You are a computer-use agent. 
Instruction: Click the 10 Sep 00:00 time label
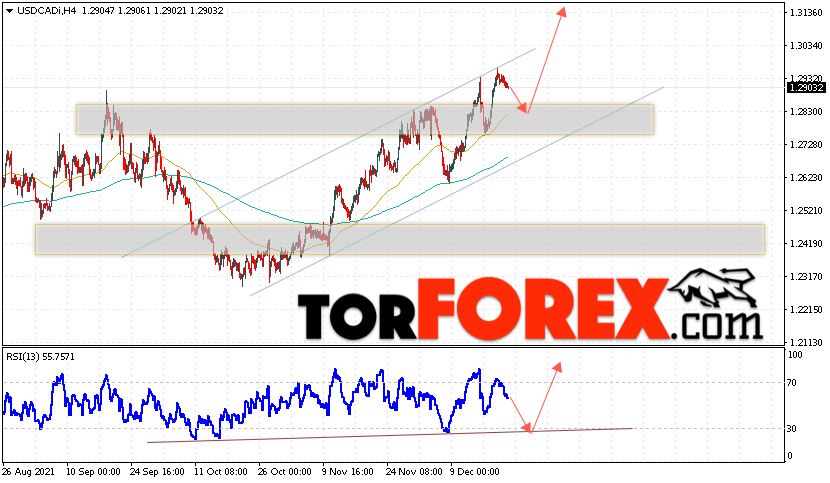[x=93, y=471]
